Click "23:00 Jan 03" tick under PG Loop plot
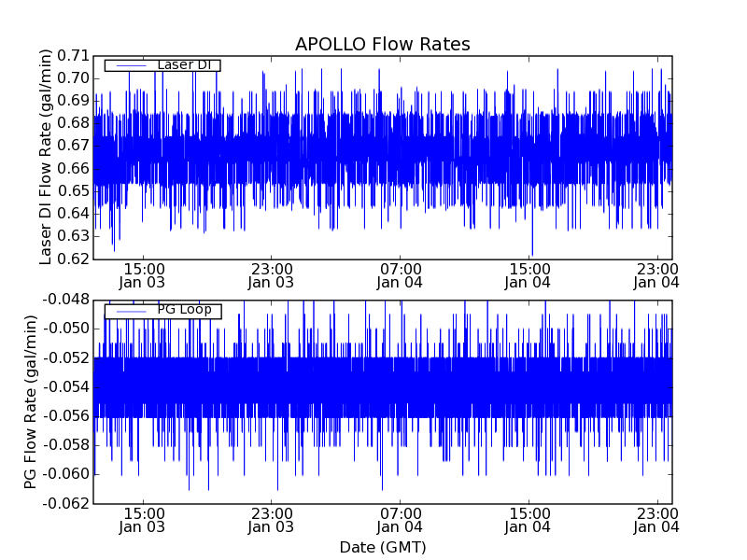Image resolution: width=747 pixels, height=560 pixels. coord(271,521)
